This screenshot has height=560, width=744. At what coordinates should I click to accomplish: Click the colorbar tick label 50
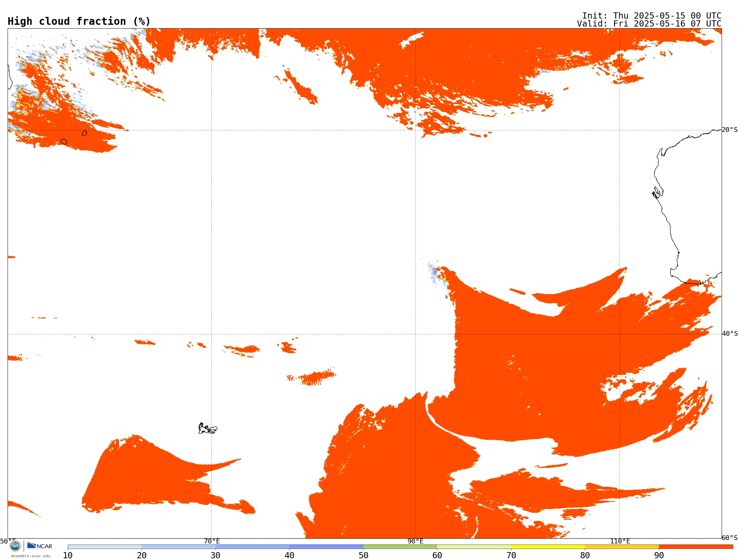[x=363, y=556]
